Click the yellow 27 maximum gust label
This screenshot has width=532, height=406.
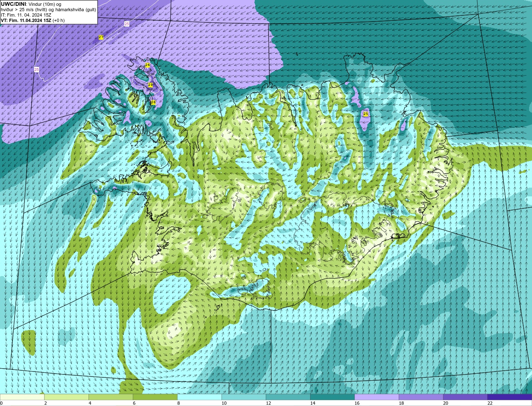coord(101,37)
